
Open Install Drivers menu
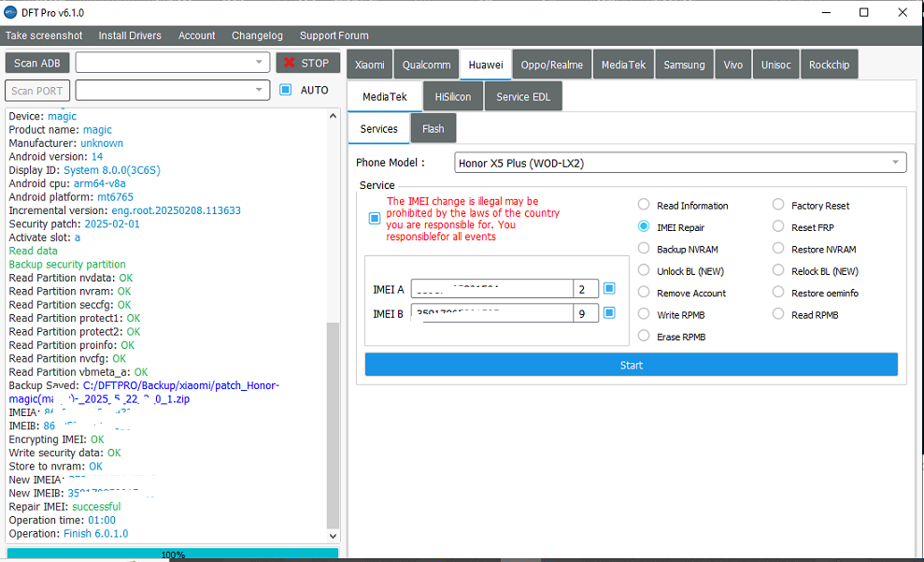(130, 36)
